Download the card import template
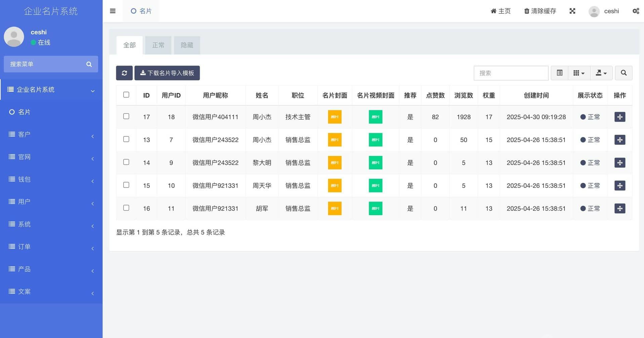 pyautogui.click(x=167, y=73)
